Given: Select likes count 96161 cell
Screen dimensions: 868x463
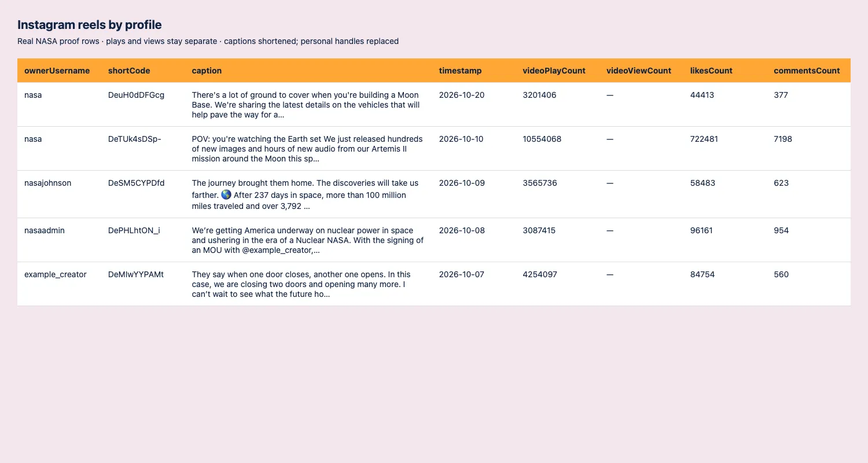Looking at the screenshot, I should (x=725, y=240).
